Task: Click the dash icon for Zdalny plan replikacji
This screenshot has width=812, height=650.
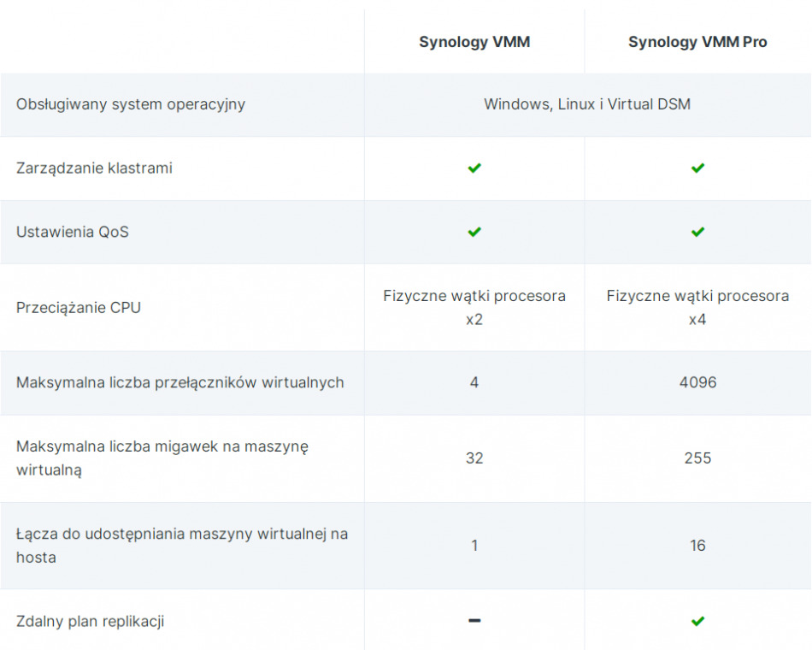Action: [x=474, y=621]
